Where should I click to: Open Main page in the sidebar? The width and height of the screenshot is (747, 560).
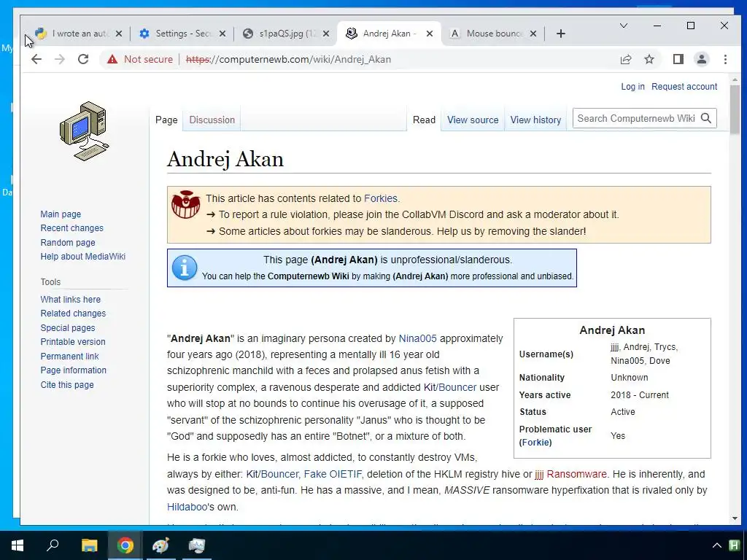pyautogui.click(x=61, y=214)
